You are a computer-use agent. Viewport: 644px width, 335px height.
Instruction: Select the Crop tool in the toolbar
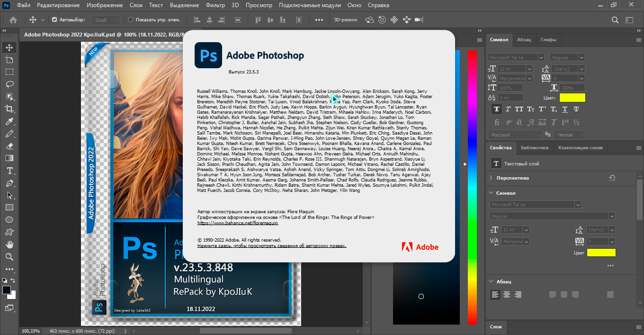click(9, 109)
